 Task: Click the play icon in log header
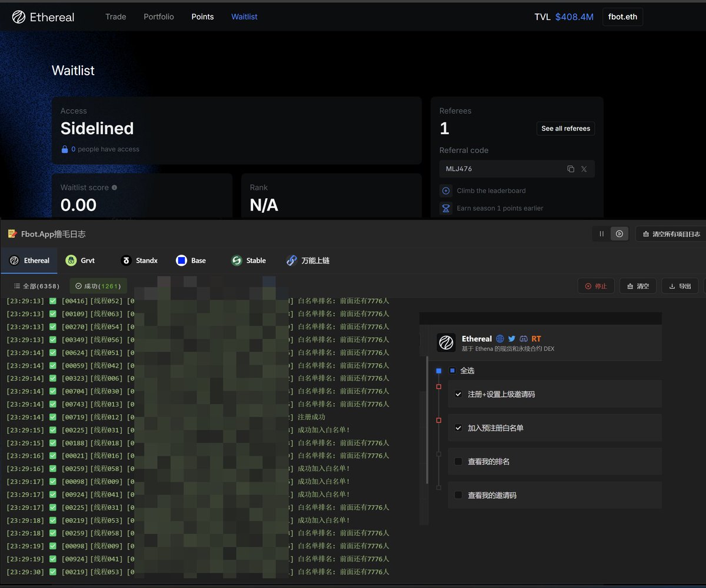[620, 233]
